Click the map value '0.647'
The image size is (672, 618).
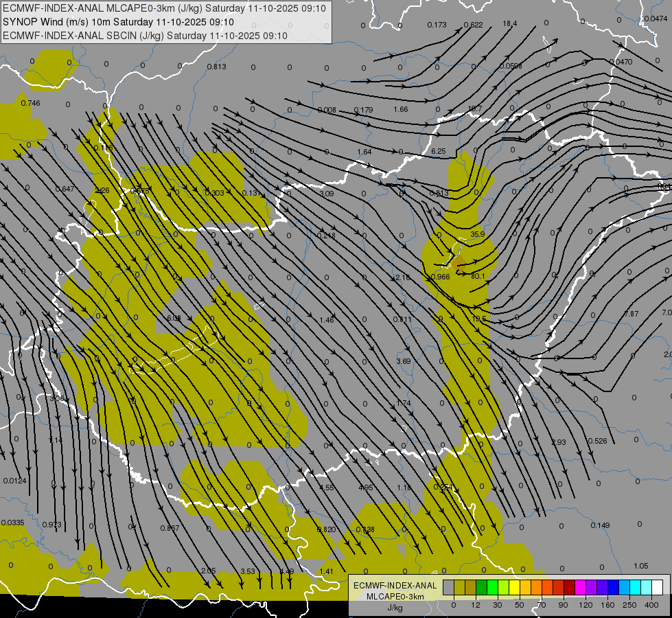pos(65,189)
